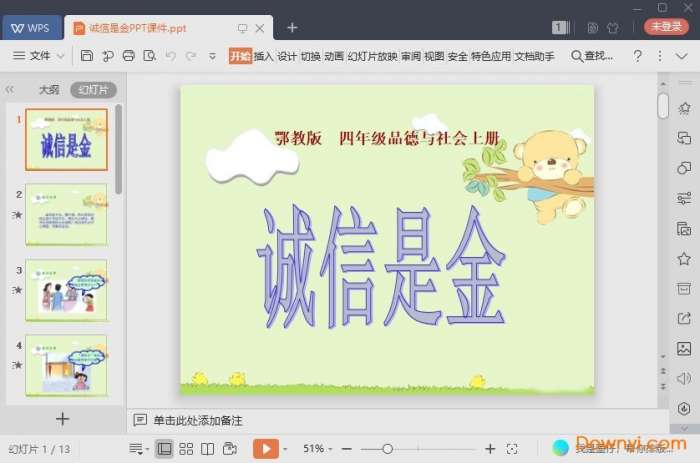Click the Print Preview icon
This screenshot has height=463, width=700.
coord(149,56)
